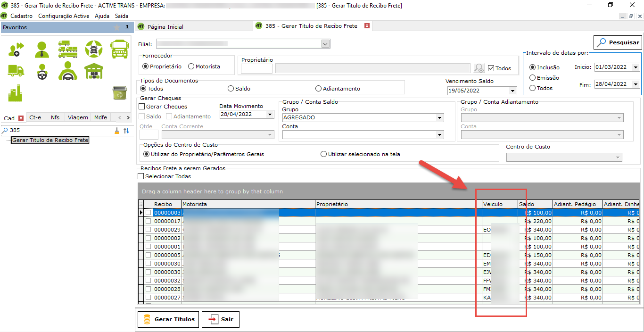
Task: Click the broom clear-search icon
Action: 117,131
